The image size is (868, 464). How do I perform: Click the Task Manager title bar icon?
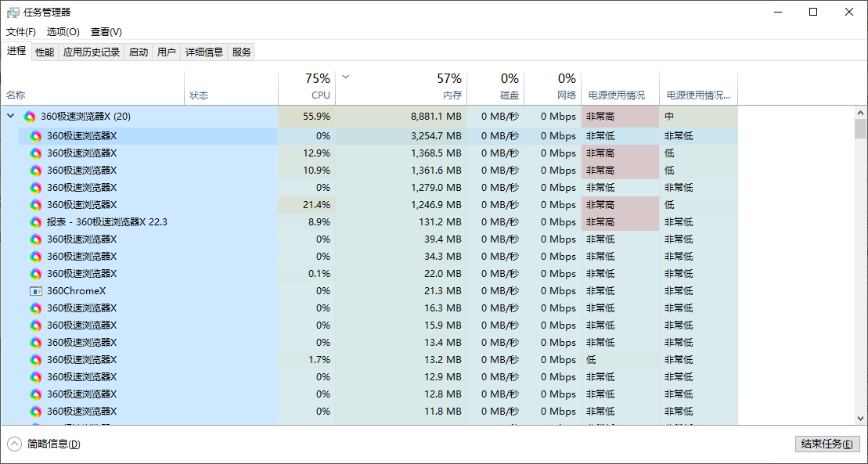13,12
